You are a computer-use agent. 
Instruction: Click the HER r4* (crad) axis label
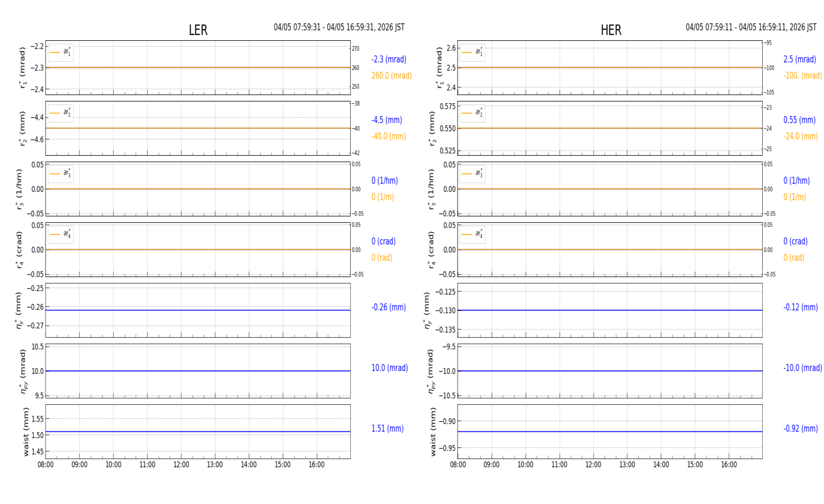[432, 250]
